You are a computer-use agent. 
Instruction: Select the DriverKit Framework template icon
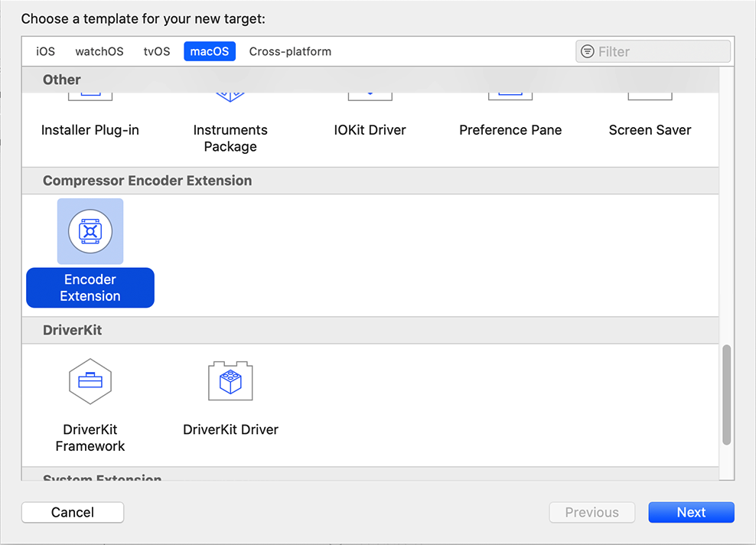[x=90, y=381]
